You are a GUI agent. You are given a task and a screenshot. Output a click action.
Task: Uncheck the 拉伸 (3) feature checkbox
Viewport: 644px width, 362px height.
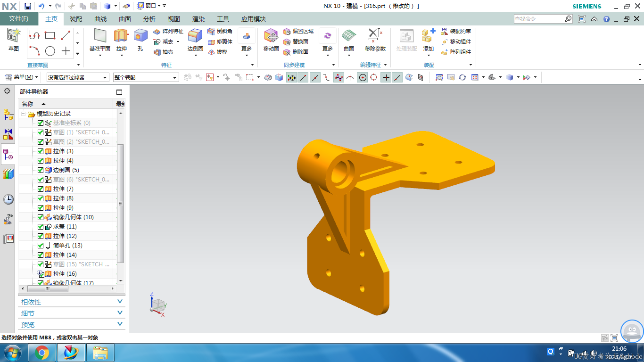coord(41,151)
